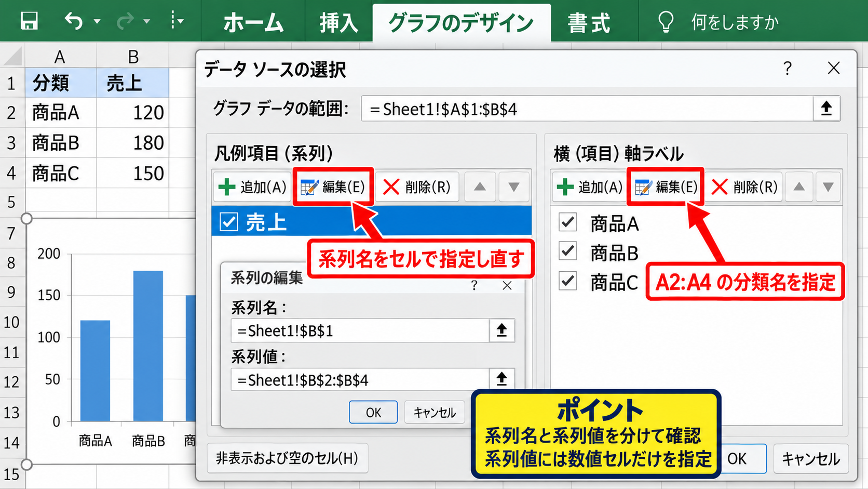Open the Undo history dropdown arrow
This screenshot has width=868, height=489.
97,22
